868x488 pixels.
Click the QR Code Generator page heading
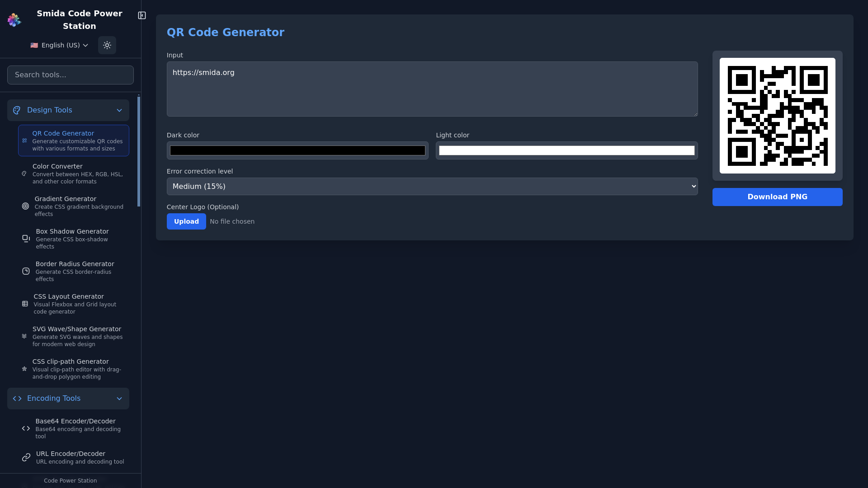click(x=226, y=33)
